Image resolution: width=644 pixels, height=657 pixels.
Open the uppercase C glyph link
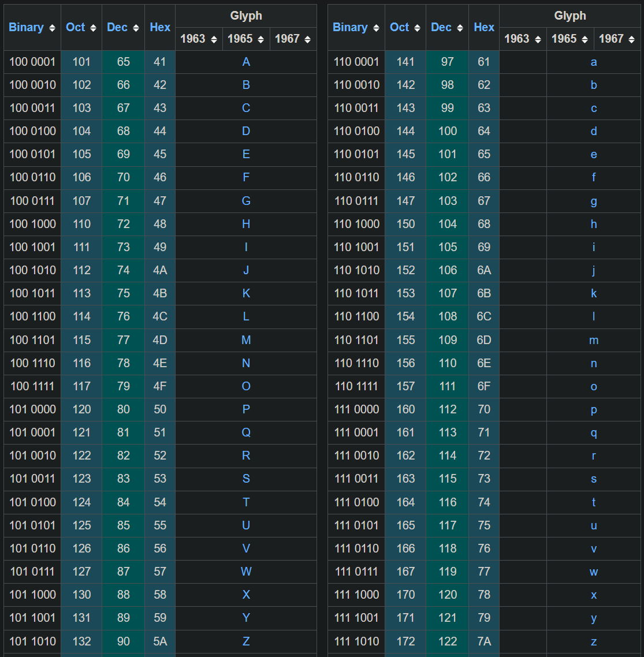[x=246, y=108]
